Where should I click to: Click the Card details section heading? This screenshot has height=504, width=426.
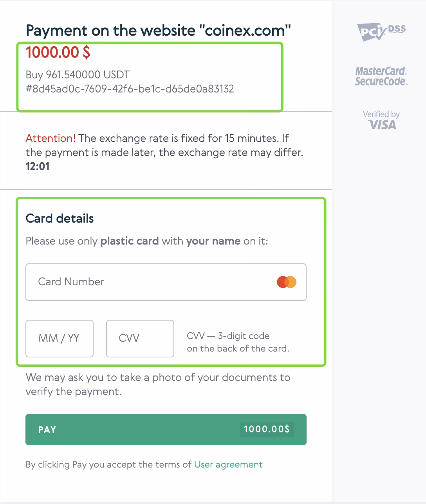pyautogui.click(x=60, y=218)
